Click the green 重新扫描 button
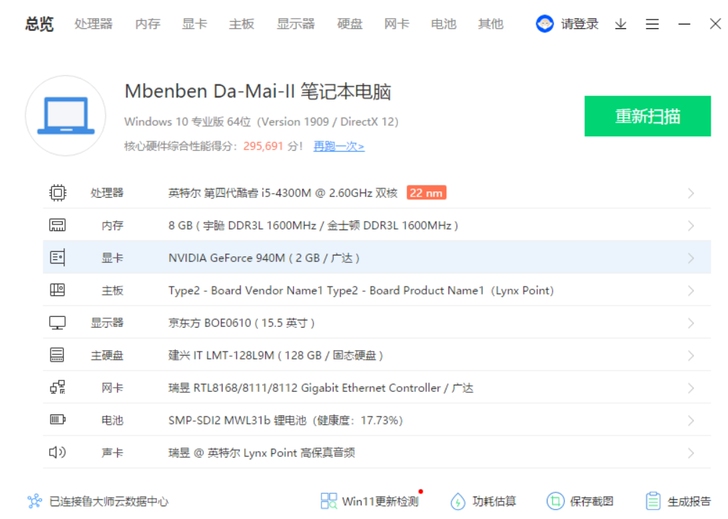 647,116
